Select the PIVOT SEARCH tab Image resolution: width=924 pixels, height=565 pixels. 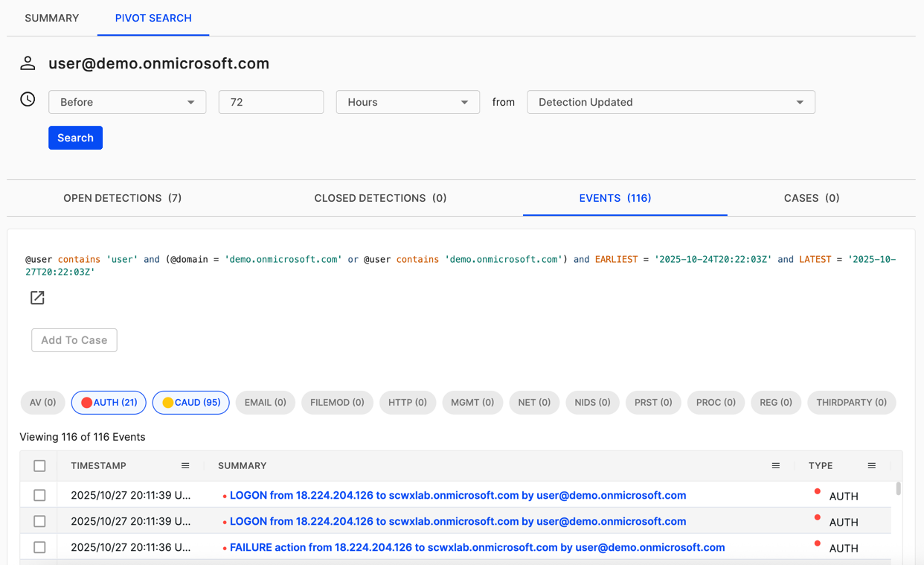[x=153, y=18]
